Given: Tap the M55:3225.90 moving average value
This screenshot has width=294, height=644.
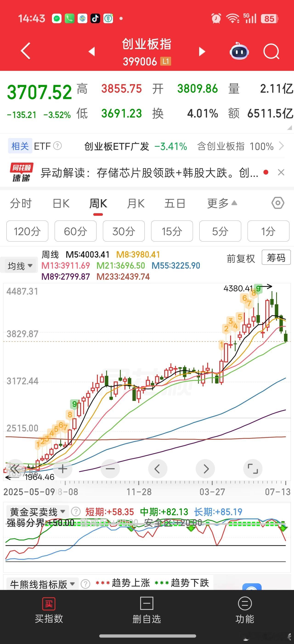Looking at the screenshot, I should (176, 265).
